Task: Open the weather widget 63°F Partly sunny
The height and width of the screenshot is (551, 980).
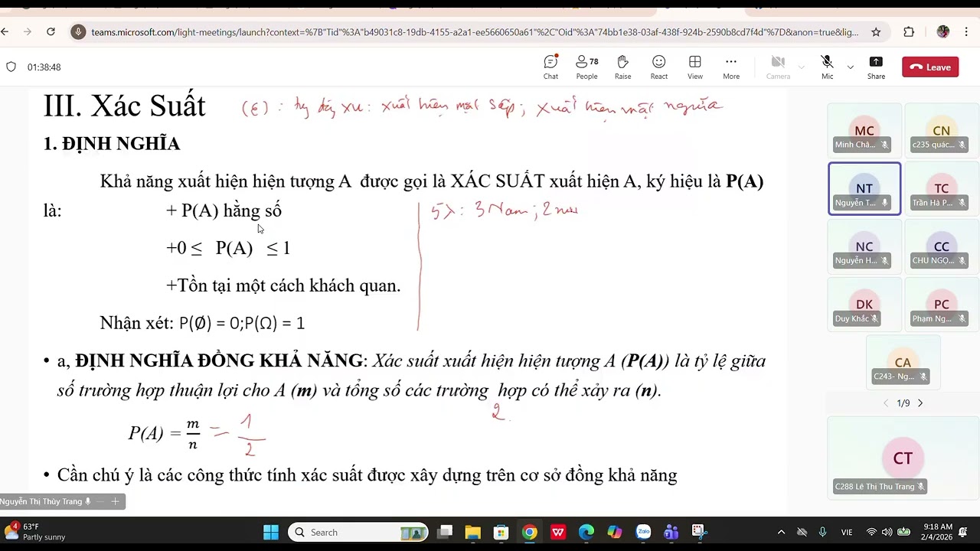Action: click(x=34, y=533)
